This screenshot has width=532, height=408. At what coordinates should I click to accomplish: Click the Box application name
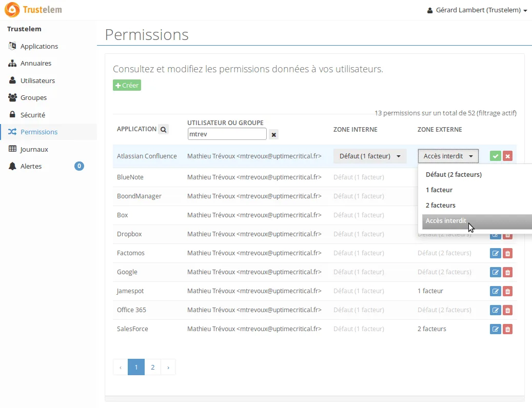click(x=122, y=215)
